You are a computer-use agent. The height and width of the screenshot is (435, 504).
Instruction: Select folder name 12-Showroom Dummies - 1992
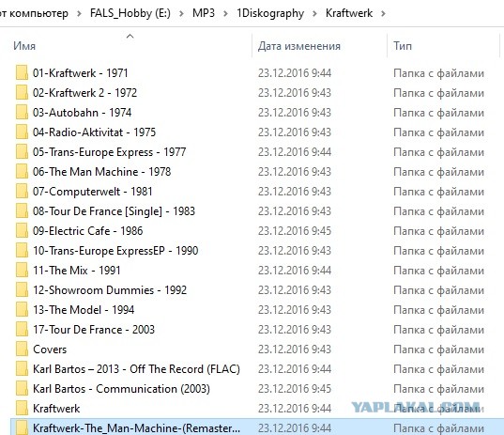[110, 290]
